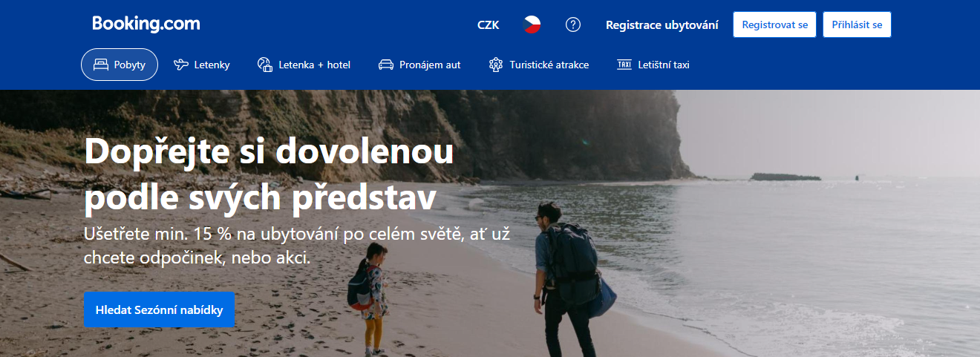Viewport: 980px width, 357px height.
Task: Click the Booking.com logo
Action: [x=146, y=24]
